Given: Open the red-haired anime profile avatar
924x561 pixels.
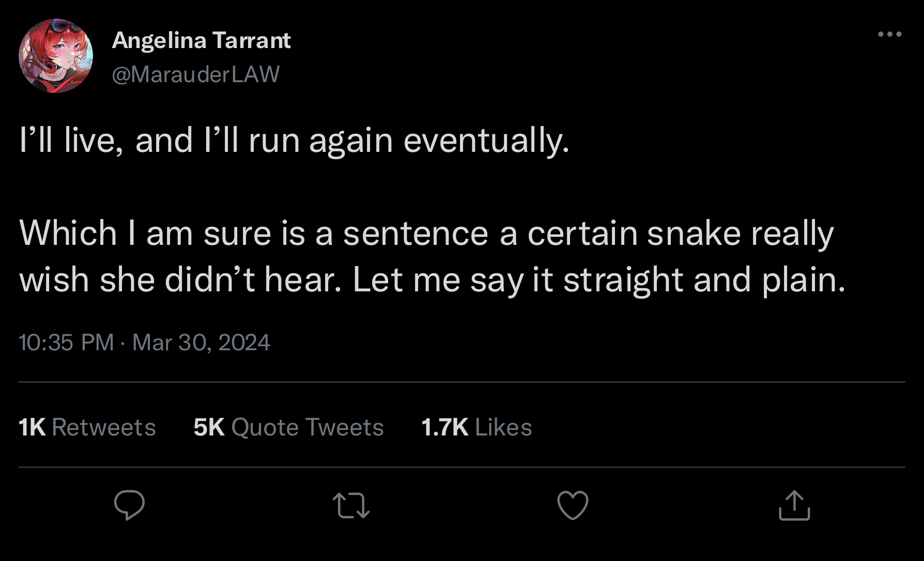Looking at the screenshot, I should pos(56,56).
